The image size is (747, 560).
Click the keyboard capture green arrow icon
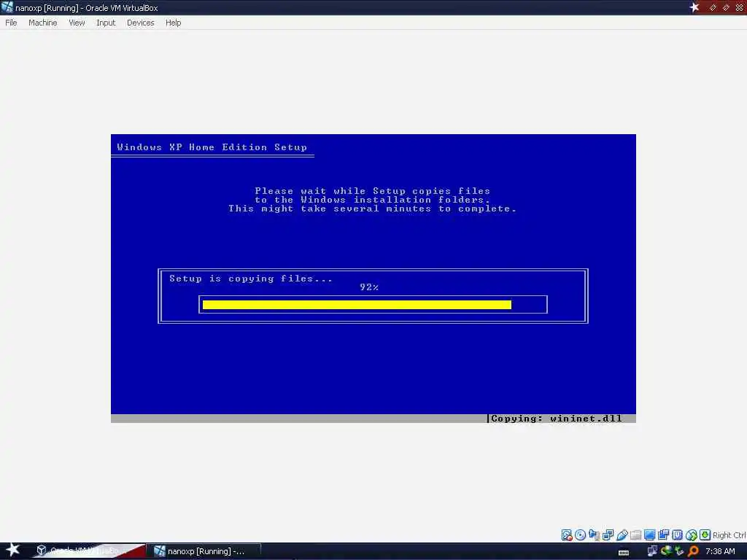coord(705,534)
